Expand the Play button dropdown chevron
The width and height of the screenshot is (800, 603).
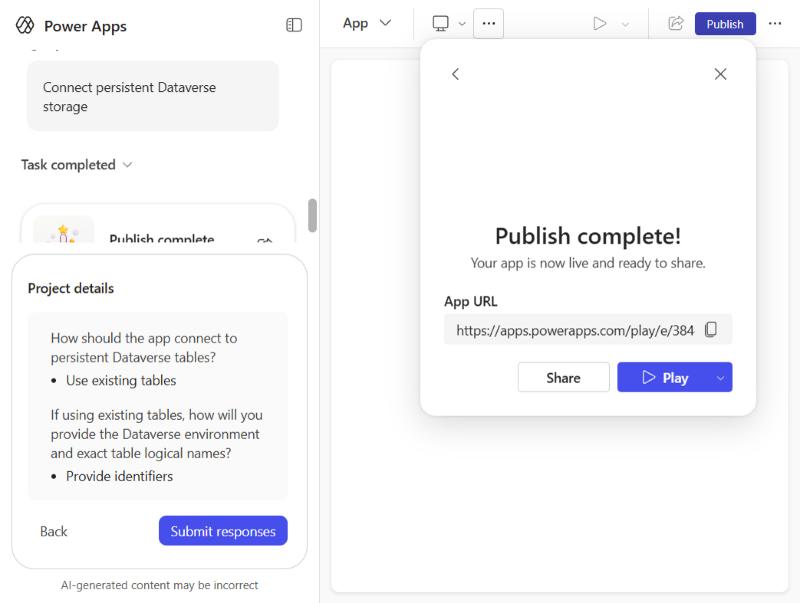720,378
